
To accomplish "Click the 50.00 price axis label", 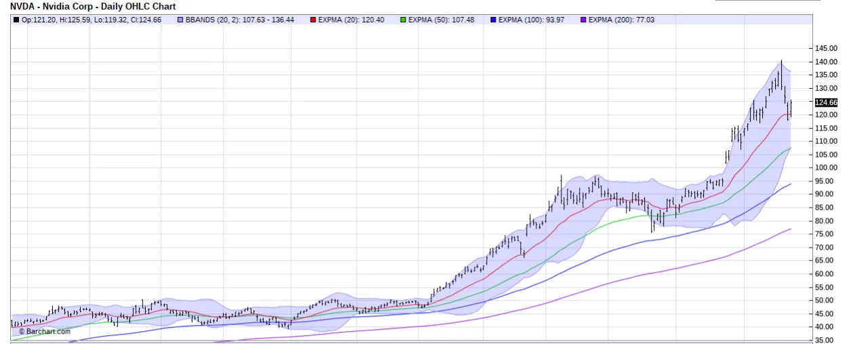I will pos(826,301).
